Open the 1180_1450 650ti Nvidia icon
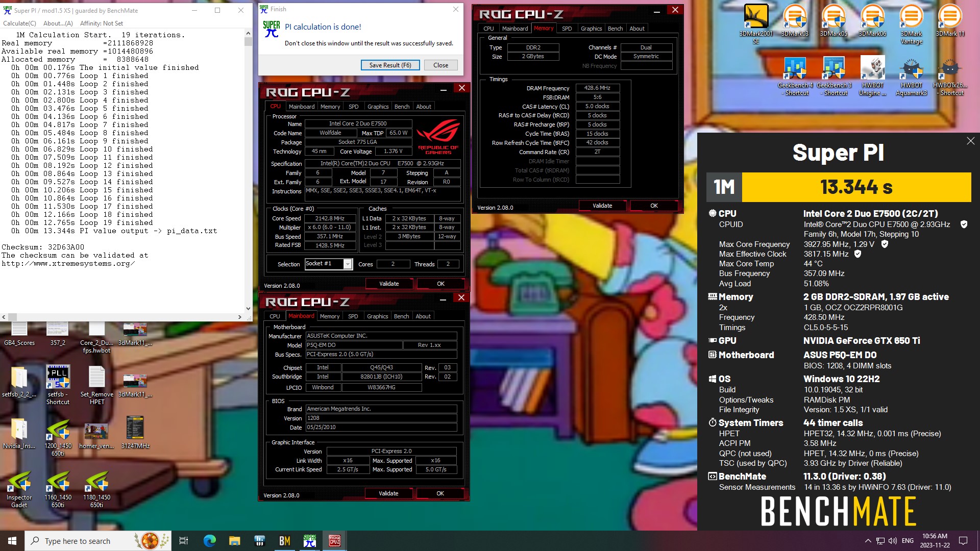980x551 pixels. click(96, 488)
